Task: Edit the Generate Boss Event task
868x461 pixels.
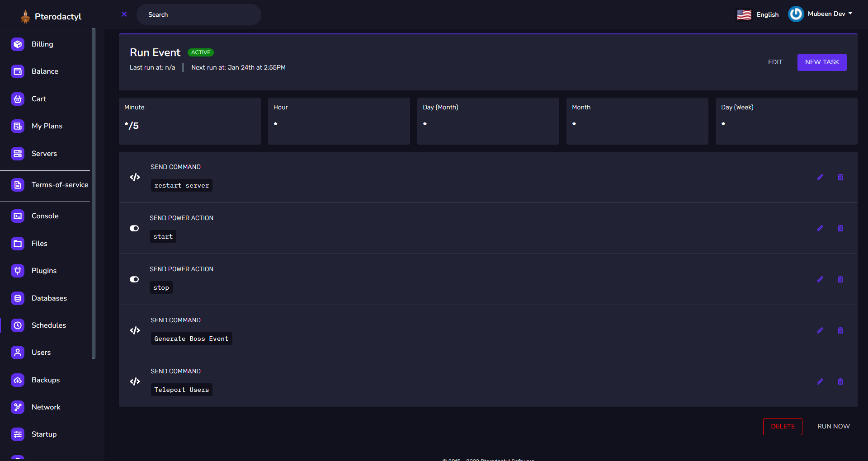Action: 820,330
